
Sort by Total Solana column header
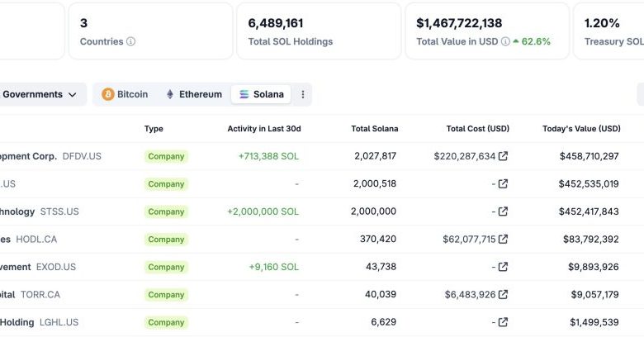tap(375, 129)
